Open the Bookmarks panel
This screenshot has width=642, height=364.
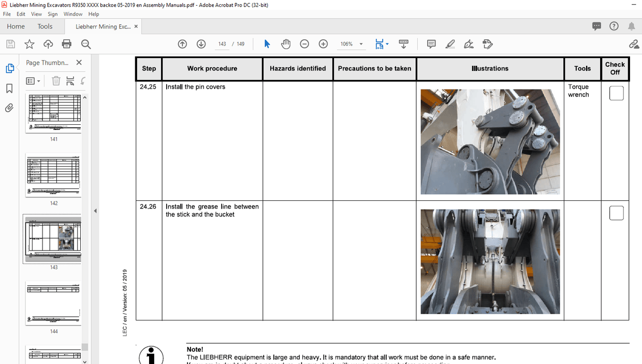coord(9,89)
